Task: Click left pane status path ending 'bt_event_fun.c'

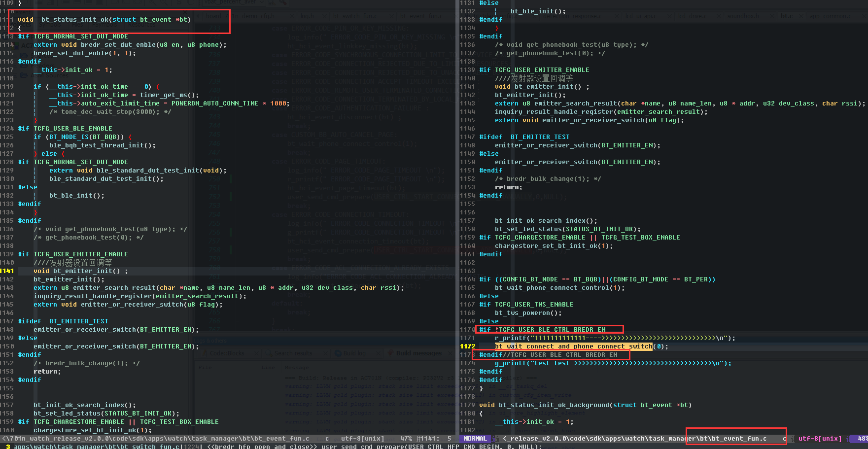Action: pos(157,438)
